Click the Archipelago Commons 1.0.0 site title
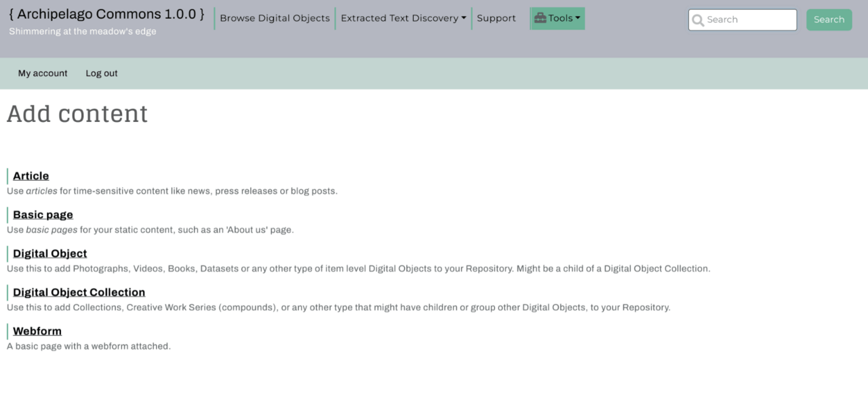Screen dimensions: 868x399 (106, 14)
